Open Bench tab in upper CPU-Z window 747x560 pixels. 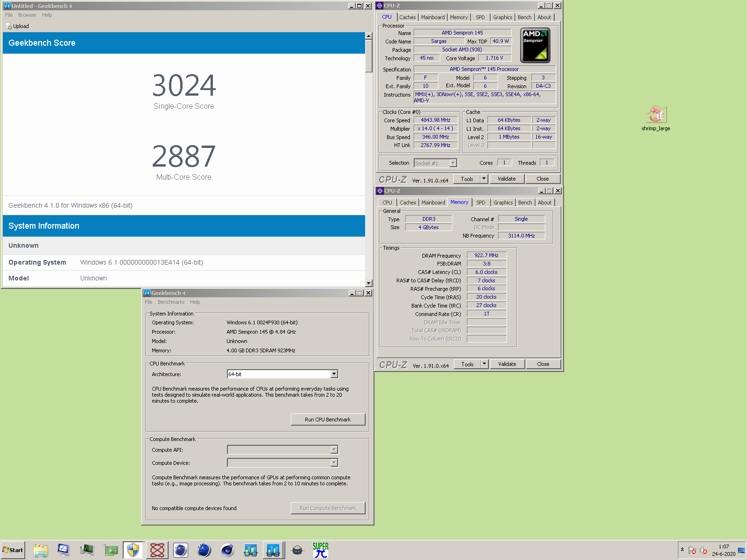tap(525, 17)
